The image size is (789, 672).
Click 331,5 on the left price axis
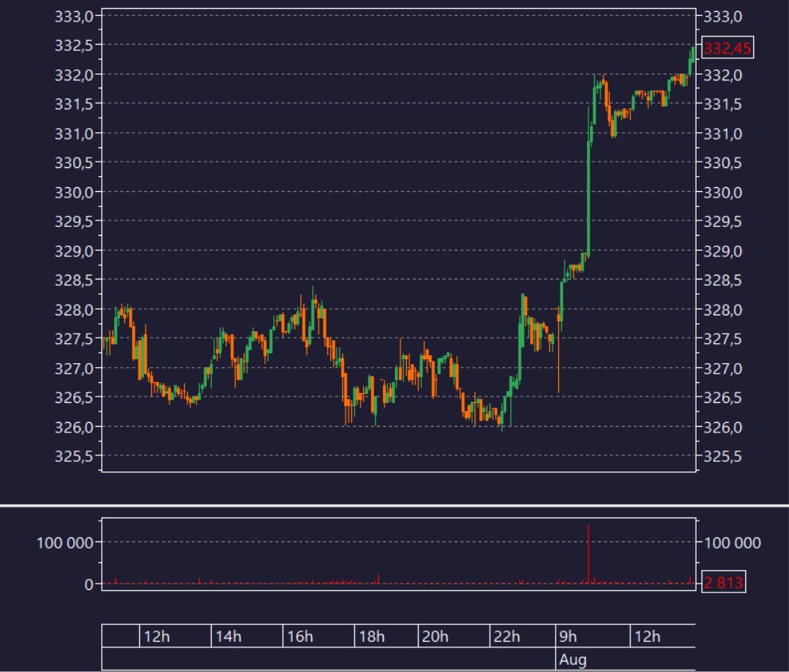tap(74, 104)
